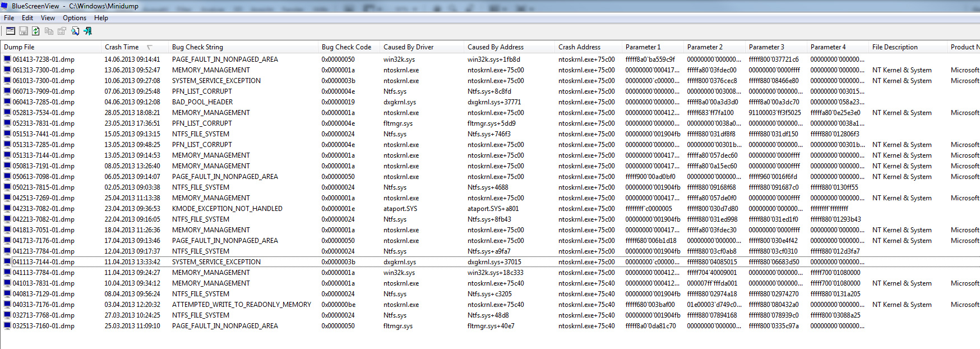The width and height of the screenshot is (980, 349).
Task: Sort by Dump File column header
Action: [19, 47]
